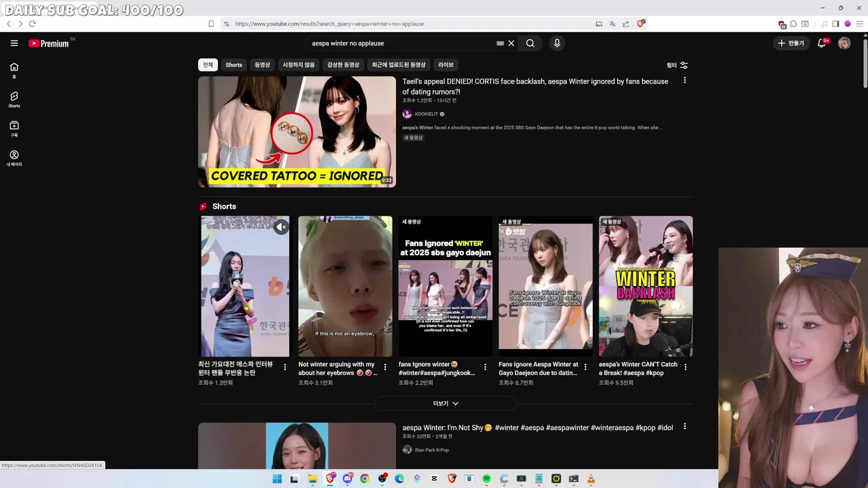This screenshot has width=868, height=488.
Task: Bookmark this page with the bookmark icon
Action: tap(211, 24)
